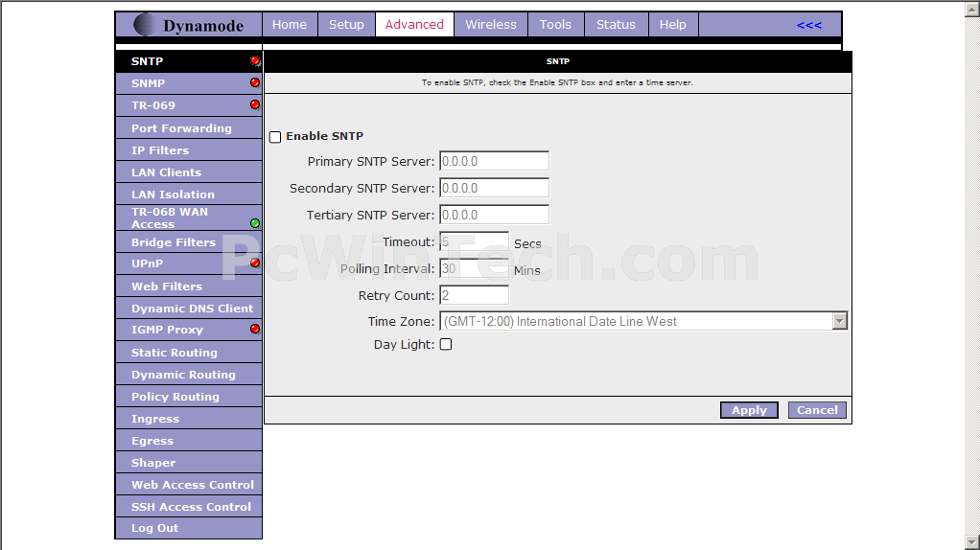This screenshot has width=980, height=550.
Task: Click the Dynamode logo
Action: point(189,25)
